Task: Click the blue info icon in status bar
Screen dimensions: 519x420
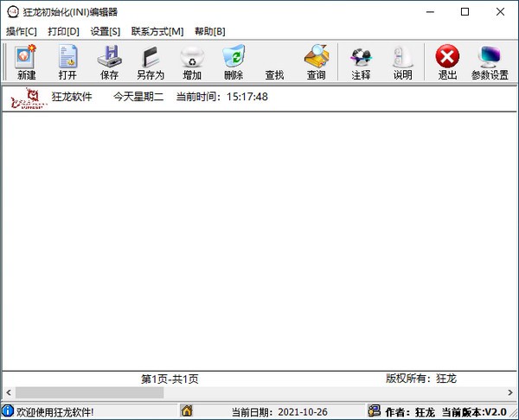Action: (8, 411)
